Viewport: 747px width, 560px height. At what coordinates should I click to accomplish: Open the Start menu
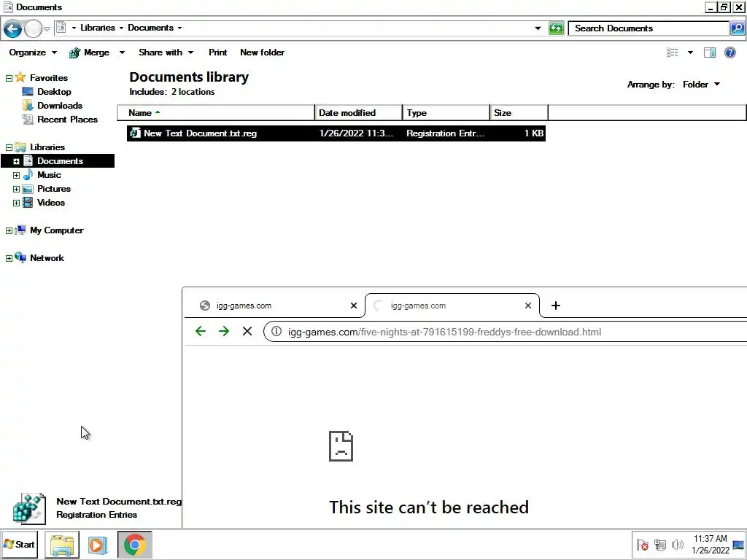tap(20, 544)
